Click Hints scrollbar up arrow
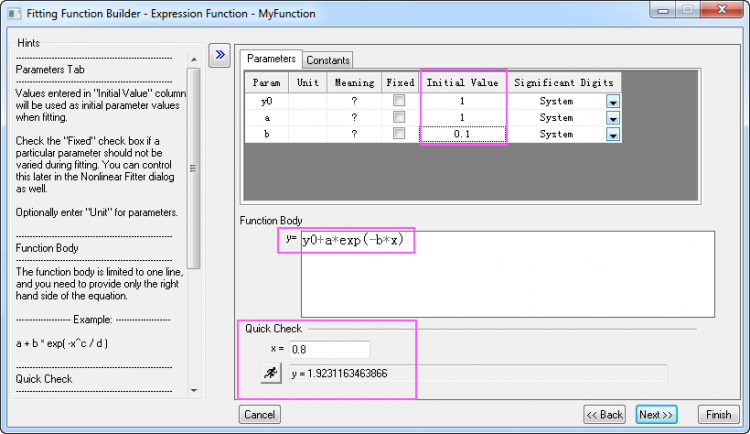 194,59
